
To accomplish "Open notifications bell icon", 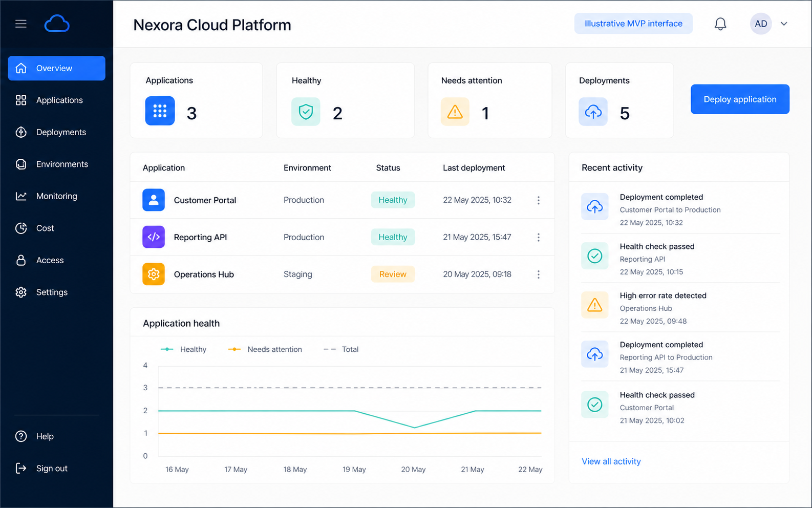I will coord(720,24).
